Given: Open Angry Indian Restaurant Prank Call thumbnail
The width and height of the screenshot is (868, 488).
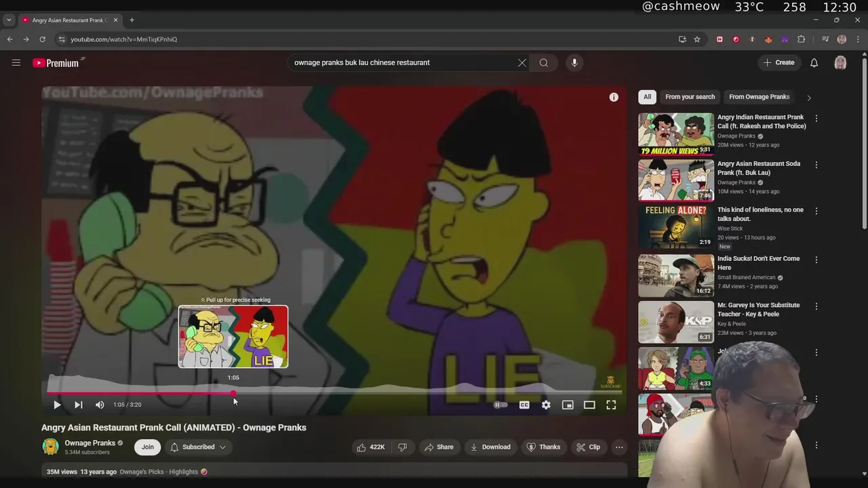Looking at the screenshot, I should click(676, 134).
